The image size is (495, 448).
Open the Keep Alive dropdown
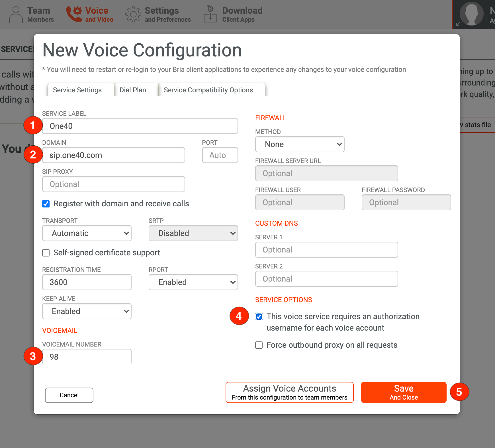coord(87,311)
